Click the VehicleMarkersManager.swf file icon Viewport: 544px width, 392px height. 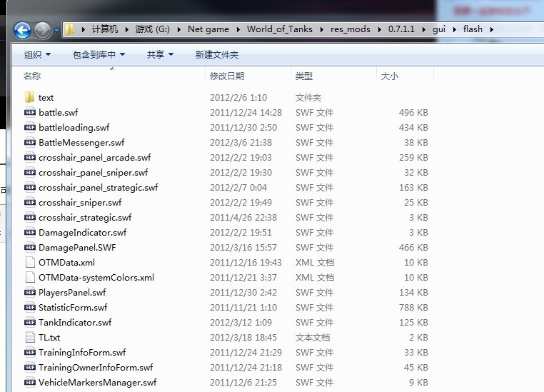(x=29, y=382)
